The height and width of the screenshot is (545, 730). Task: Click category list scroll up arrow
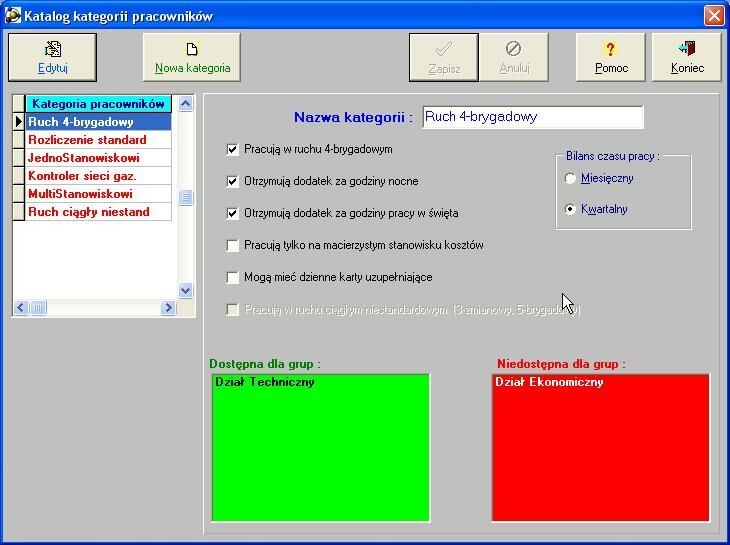click(x=185, y=103)
